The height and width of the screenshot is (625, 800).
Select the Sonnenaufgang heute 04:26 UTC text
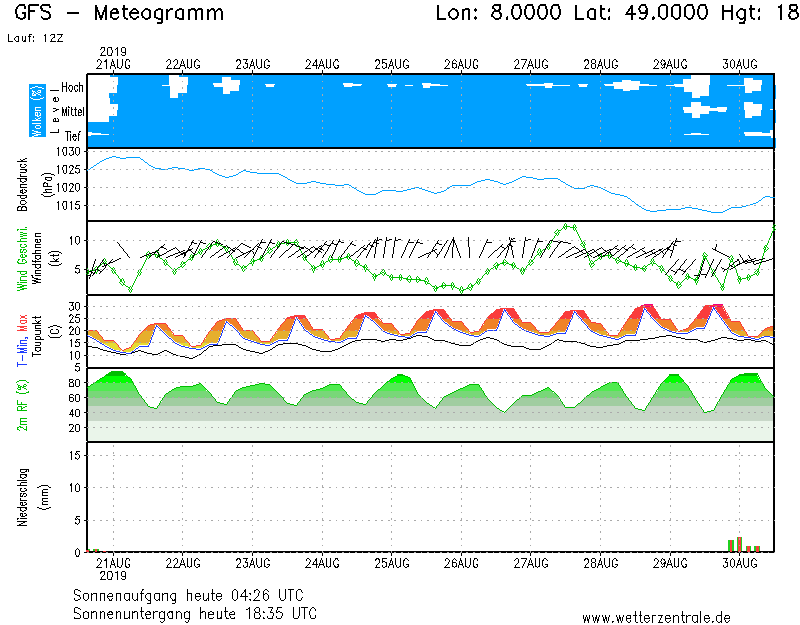click(194, 595)
